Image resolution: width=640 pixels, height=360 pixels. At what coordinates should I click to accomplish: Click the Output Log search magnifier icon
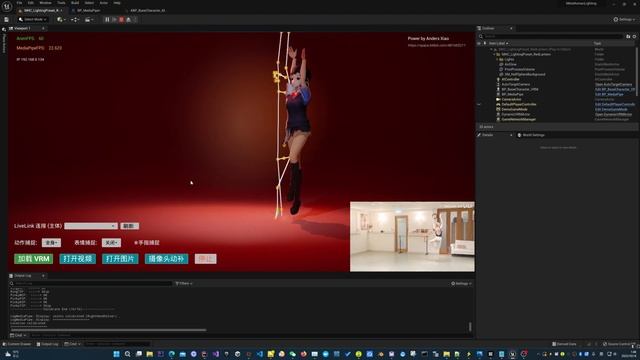pos(12,283)
